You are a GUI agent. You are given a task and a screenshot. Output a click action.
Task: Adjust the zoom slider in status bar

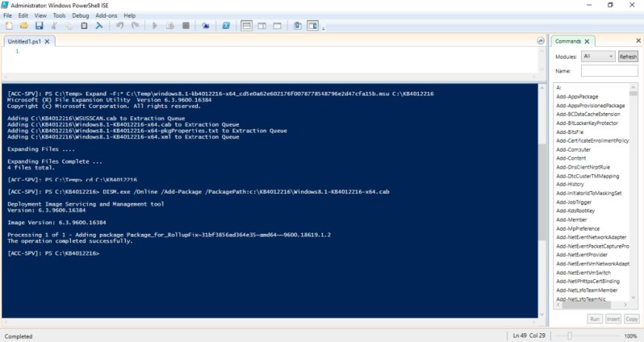[x=569, y=336]
